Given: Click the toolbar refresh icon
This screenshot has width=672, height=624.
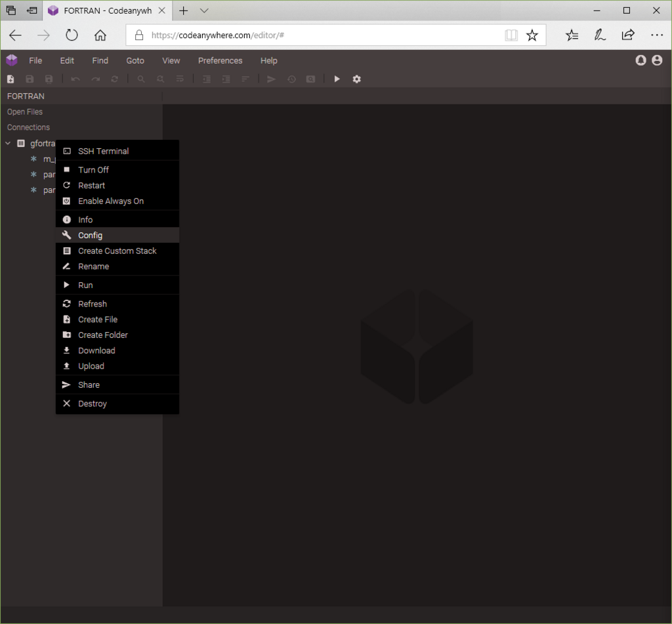Looking at the screenshot, I should click(114, 79).
